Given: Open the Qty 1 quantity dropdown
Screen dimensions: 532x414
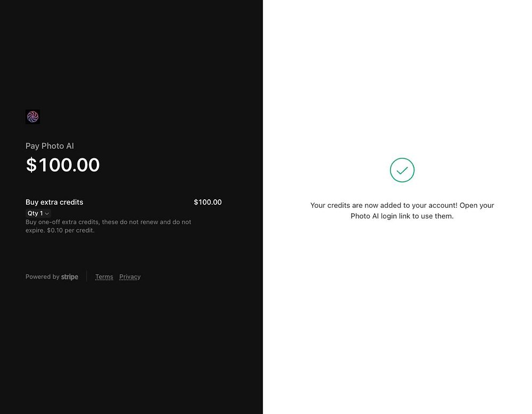Looking at the screenshot, I should [x=38, y=213].
